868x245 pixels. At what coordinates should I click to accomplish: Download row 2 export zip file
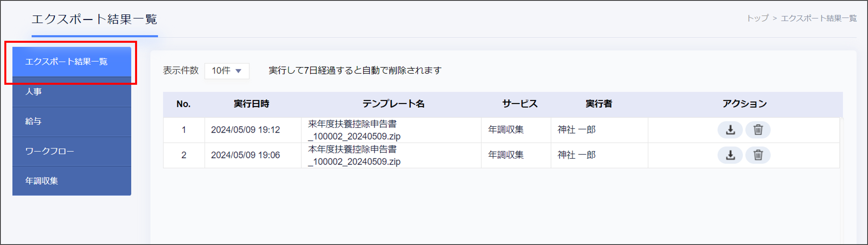coord(730,155)
